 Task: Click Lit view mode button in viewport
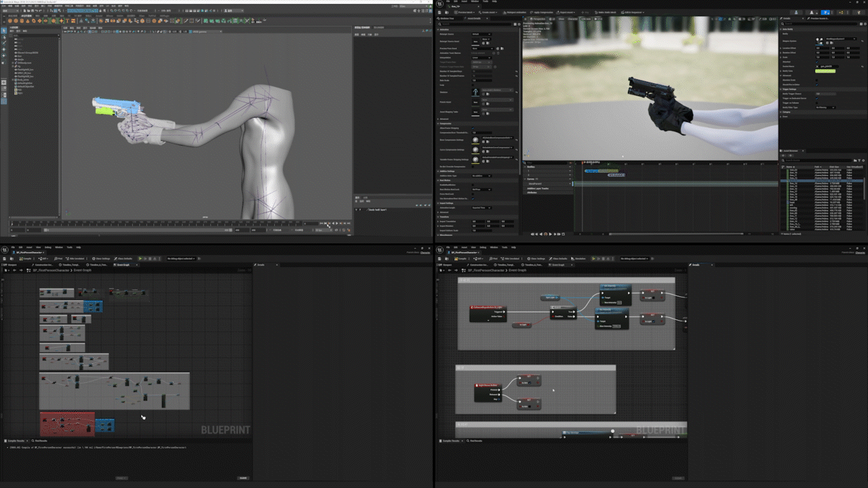click(x=552, y=19)
